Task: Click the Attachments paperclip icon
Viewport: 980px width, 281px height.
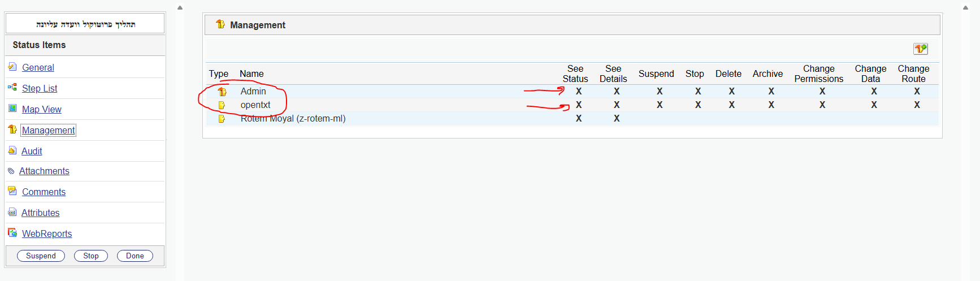Action: (x=11, y=171)
